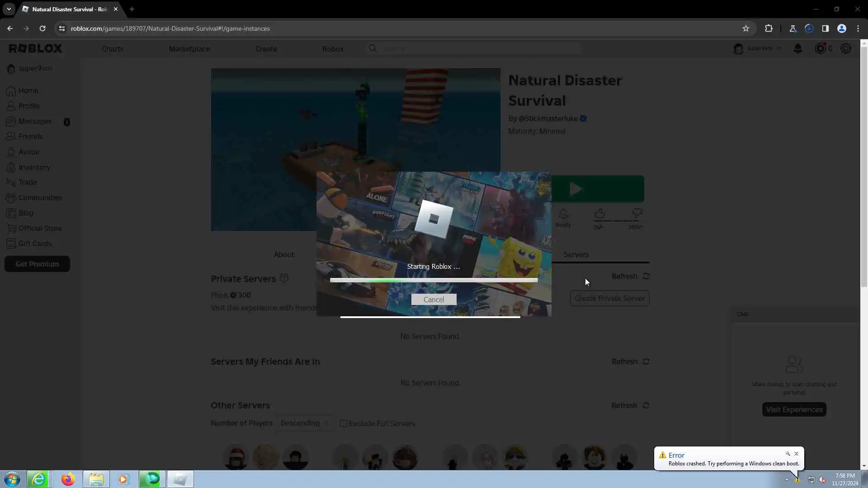Screen dimensions: 868x488
Task: Click refresh icon beside Private Servers
Action: [x=646, y=276]
